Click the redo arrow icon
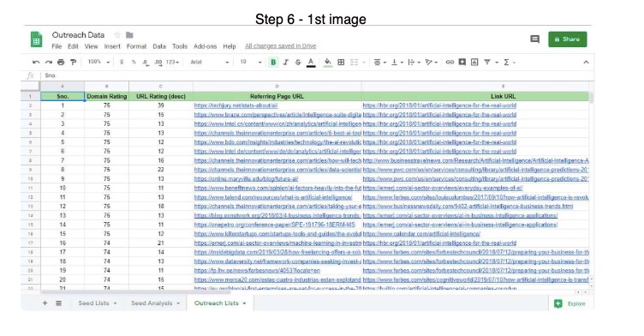 pos(49,62)
